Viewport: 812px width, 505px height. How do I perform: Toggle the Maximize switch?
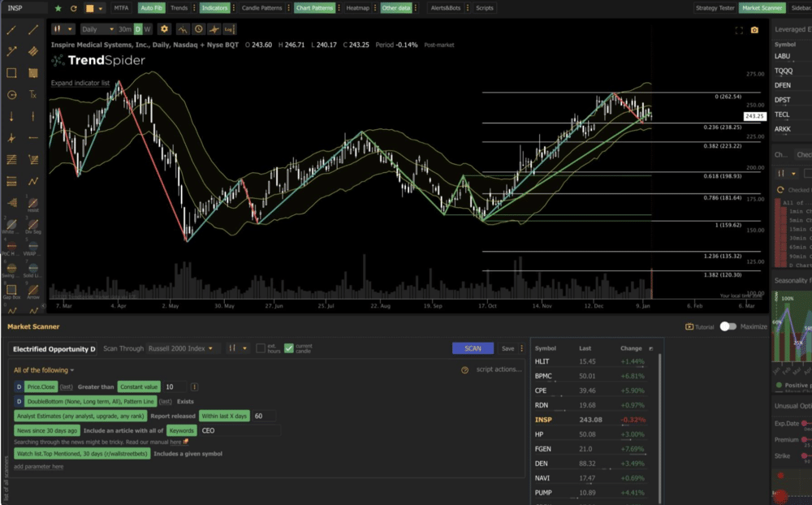point(728,326)
